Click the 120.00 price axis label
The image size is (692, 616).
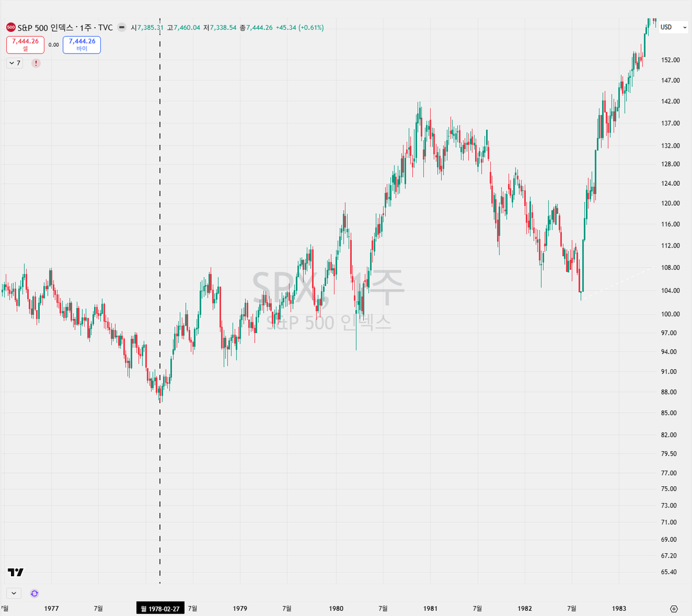(x=670, y=204)
